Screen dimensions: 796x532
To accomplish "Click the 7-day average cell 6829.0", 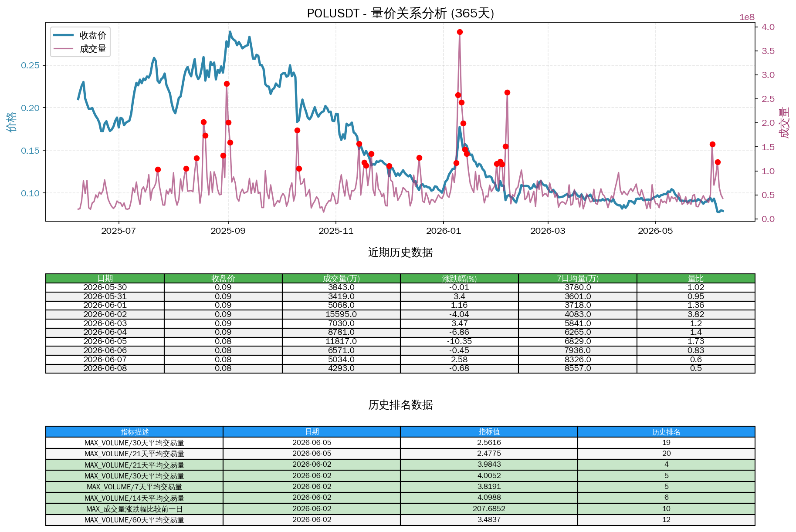I will (578, 341).
